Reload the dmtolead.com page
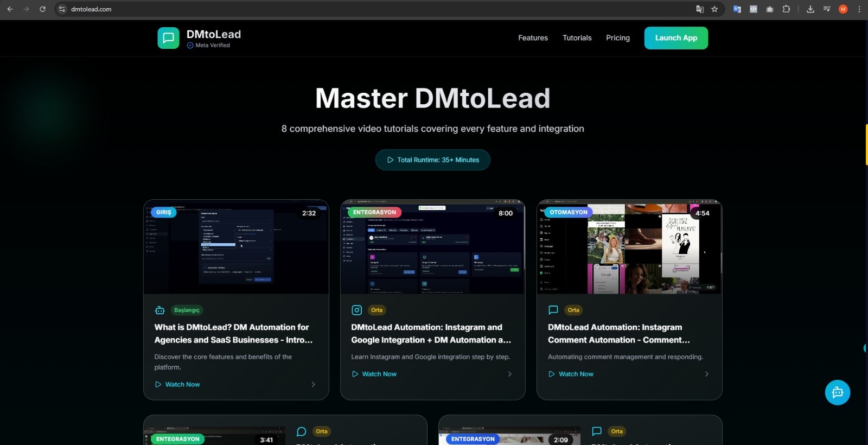 [x=42, y=9]
